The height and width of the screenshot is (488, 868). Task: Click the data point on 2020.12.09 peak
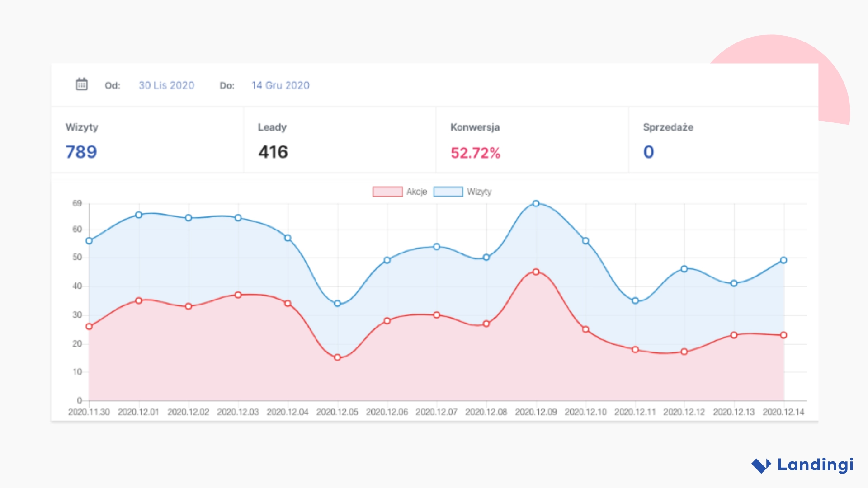click(x=536, y=203)
